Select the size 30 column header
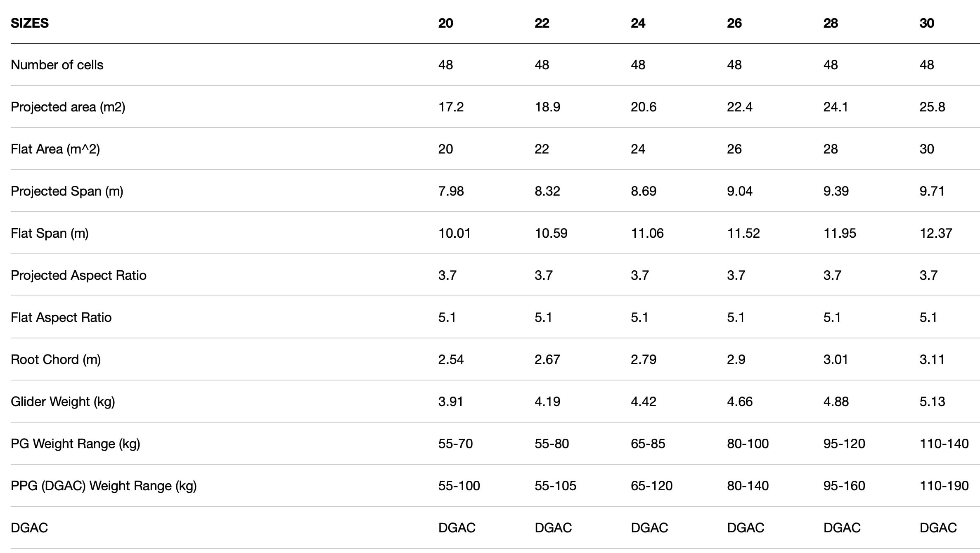 (x=927, y=23)
